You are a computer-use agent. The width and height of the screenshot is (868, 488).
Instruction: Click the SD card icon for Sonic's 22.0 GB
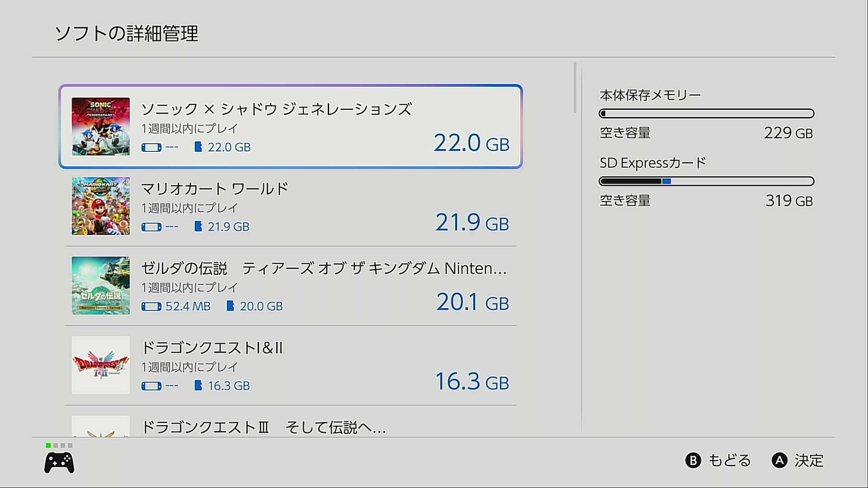[x=198, y=147]
